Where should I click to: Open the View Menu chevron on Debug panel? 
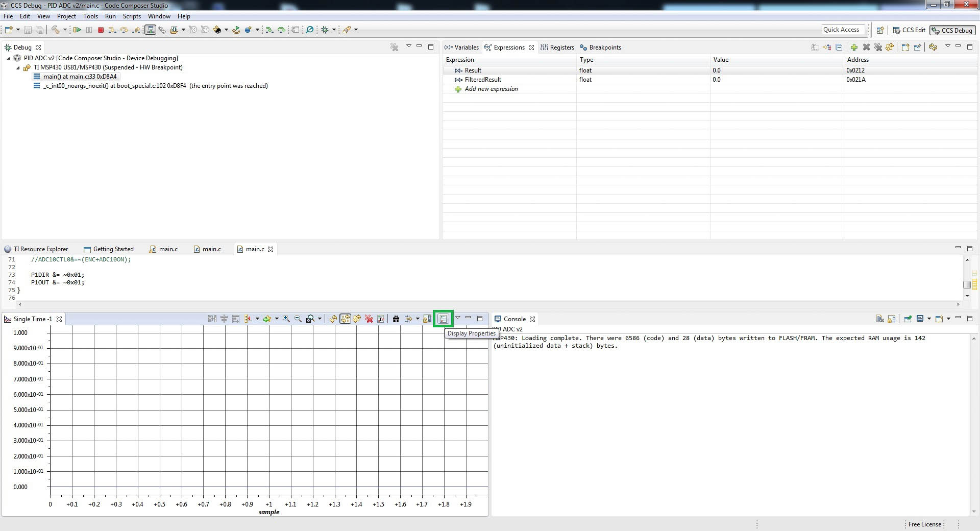409,46
